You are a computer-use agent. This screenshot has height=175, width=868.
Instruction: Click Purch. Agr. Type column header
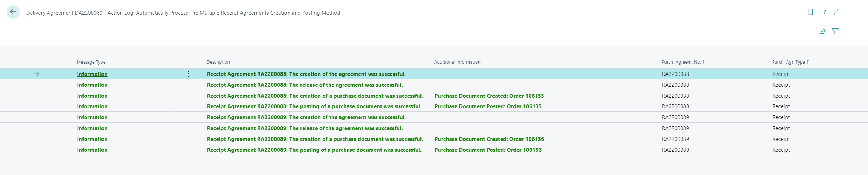tap(788, 62)
